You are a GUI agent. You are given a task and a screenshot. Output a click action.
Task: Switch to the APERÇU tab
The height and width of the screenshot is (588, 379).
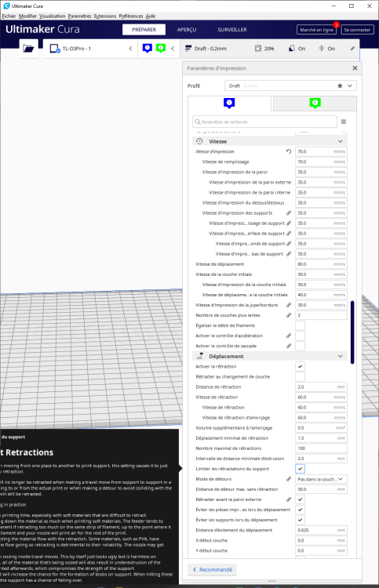(187, 30)
